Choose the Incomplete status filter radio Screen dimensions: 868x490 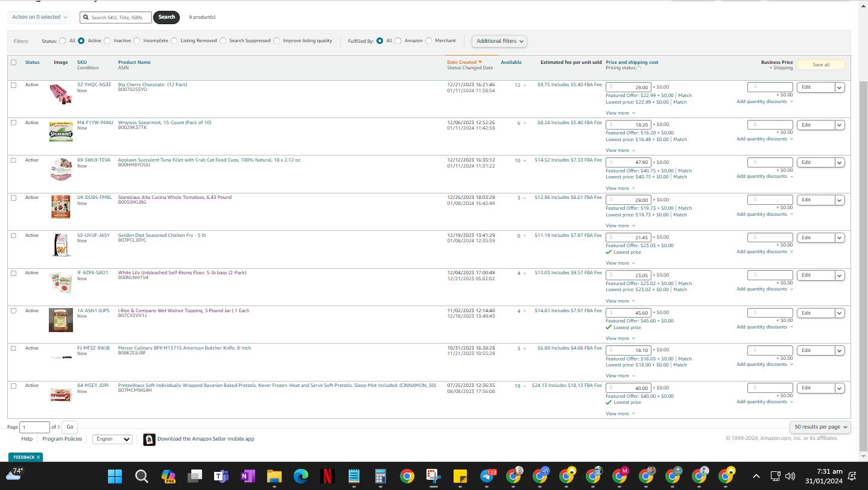(137, 41)
